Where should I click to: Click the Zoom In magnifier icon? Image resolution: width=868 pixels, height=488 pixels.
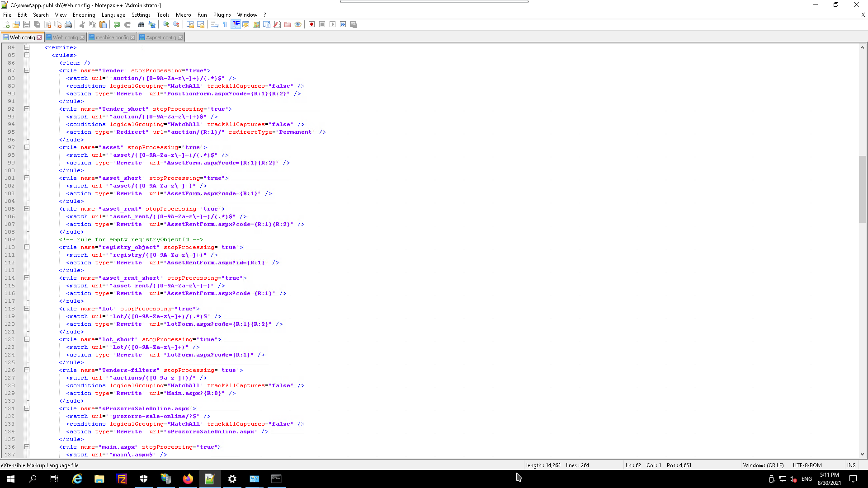pos(166,24)
